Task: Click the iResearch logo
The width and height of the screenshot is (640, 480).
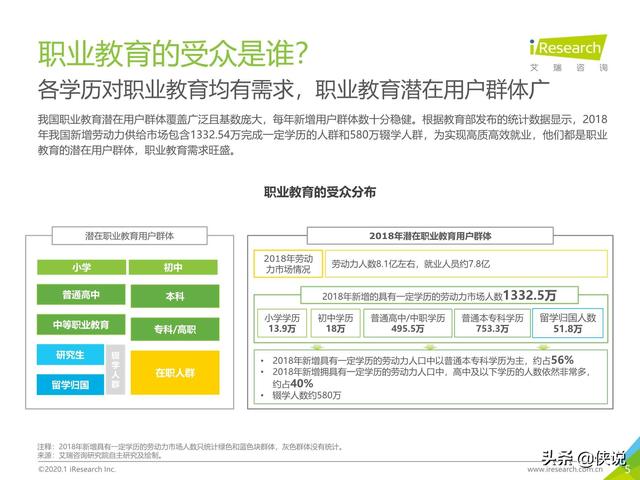Action: pyautogui.click(x=568, y=53)
